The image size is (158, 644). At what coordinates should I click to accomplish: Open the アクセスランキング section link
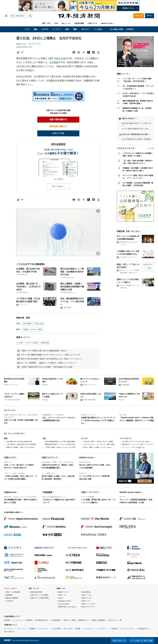[126, 148]
